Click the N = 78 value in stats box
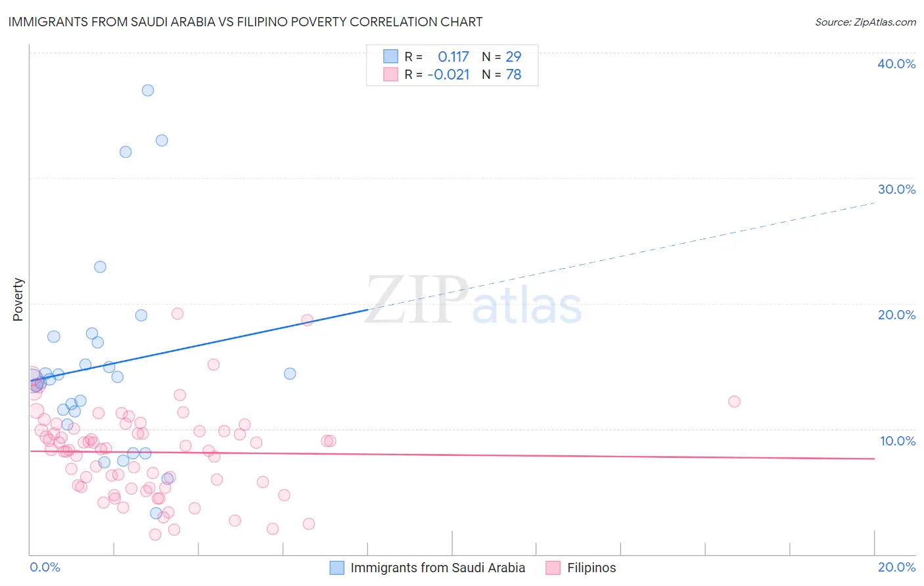This screenshot has height=586, width=924. [x=501, y=74]
